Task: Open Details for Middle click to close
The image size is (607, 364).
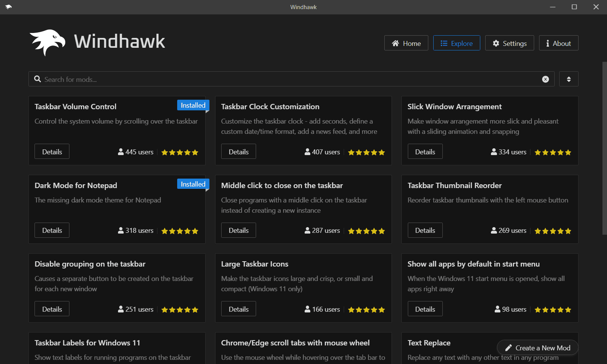Action: tap(239, 230)
